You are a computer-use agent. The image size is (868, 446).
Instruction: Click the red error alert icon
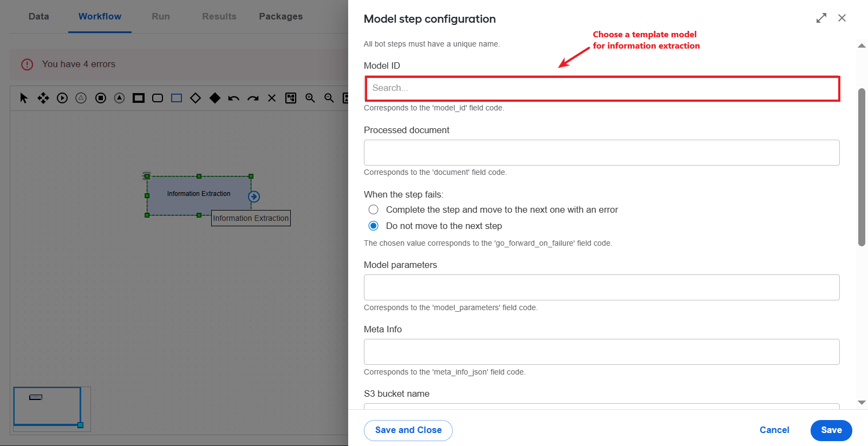[27, 64]
